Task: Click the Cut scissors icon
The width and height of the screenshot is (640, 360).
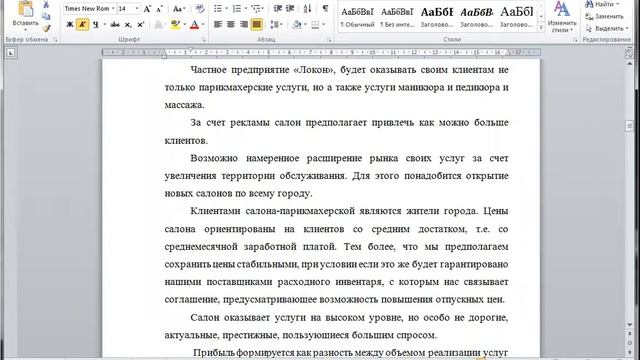Action: click(46, 5)
